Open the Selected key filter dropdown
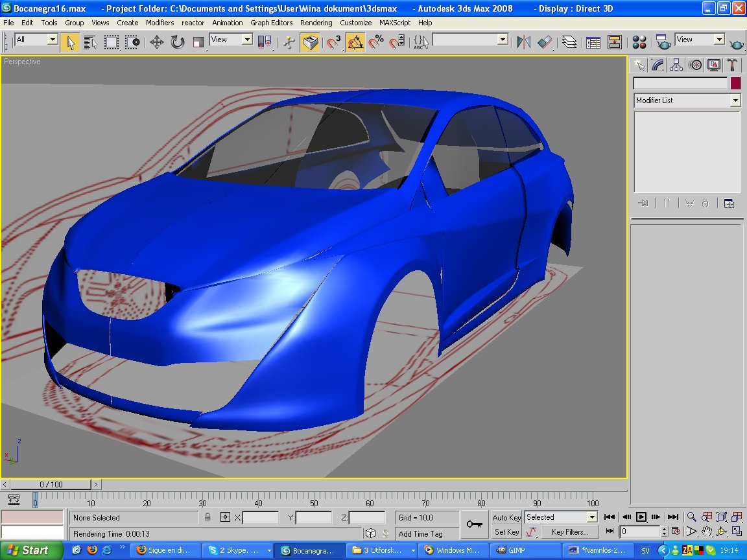747x560 pixels. click(x=591, y=517)
